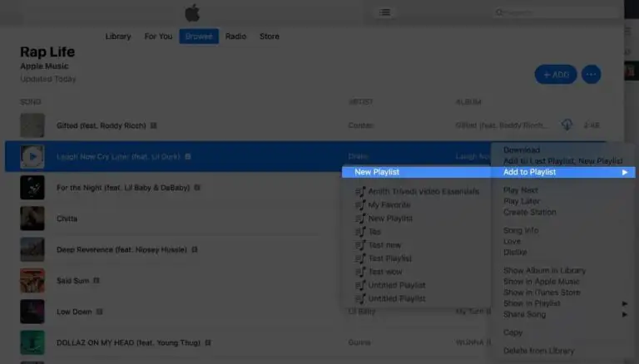Click the Search input field
639x364 pixels.
coord(555,12)
